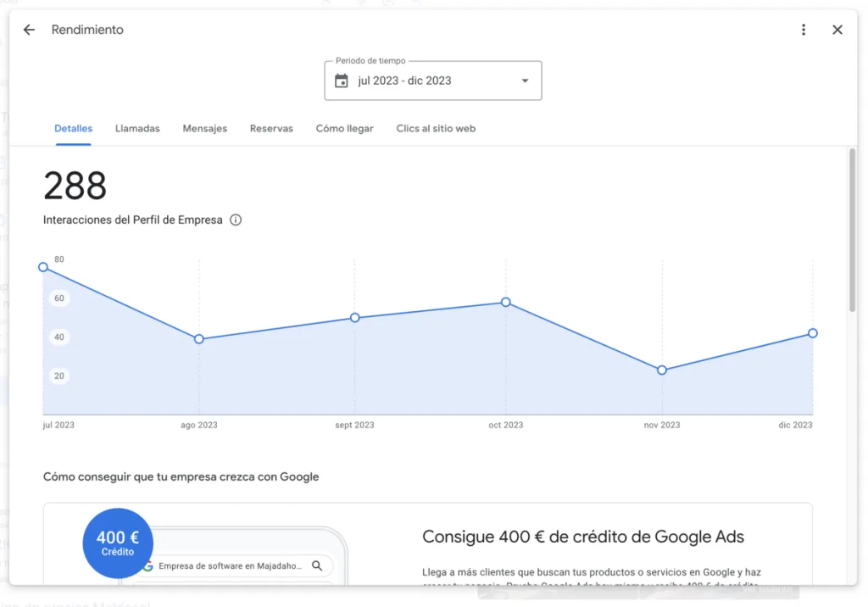The image size is (868, 607).
Task: Click the 288 interactions total
Action: click(75, 186)
